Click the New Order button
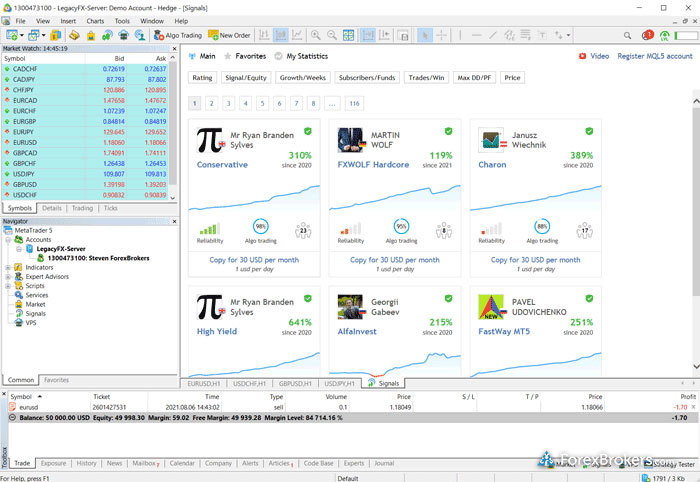This screenshot has width=700, height=482. coord(229,35)
